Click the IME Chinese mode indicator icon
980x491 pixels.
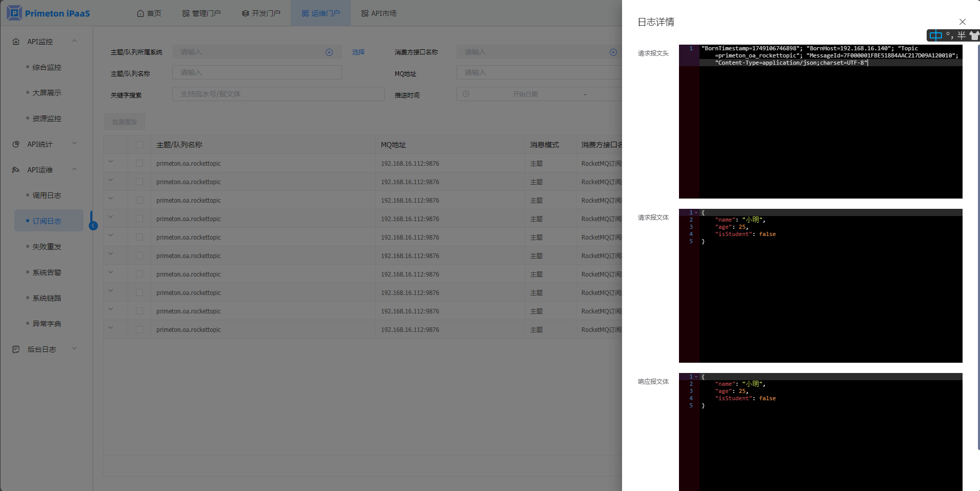tap(935, 35)
